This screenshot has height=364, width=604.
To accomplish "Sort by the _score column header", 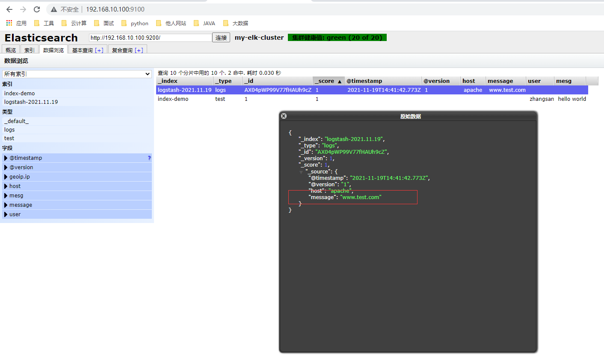I will click(x=329, y=81).
